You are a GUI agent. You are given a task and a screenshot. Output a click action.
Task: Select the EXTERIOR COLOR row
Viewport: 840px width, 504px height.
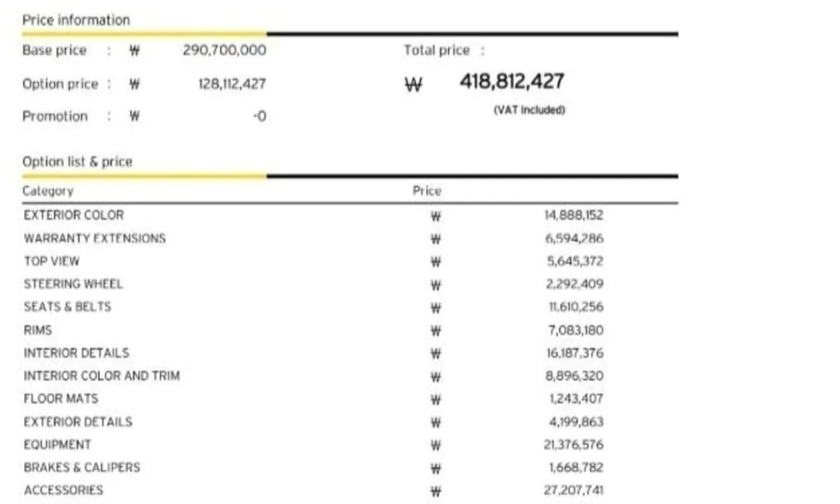350,215
